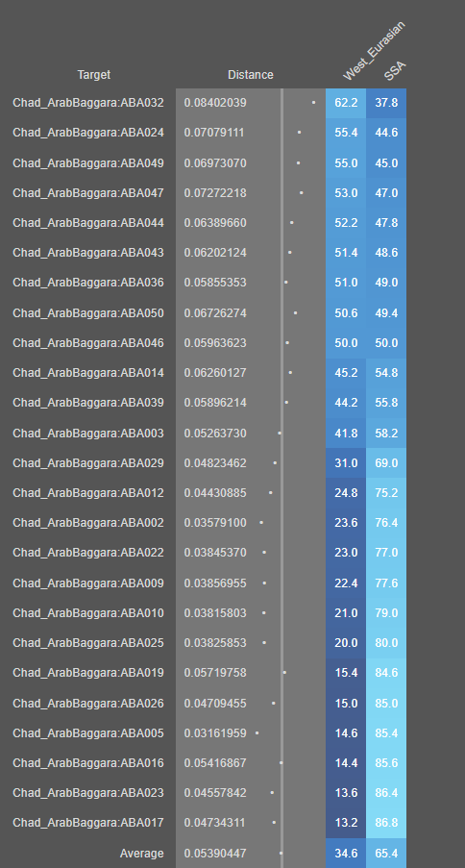Click SSA cell 75.2
Image resolution: width=465 pixels, height=868 pixels.
click(x=386, y=493)
